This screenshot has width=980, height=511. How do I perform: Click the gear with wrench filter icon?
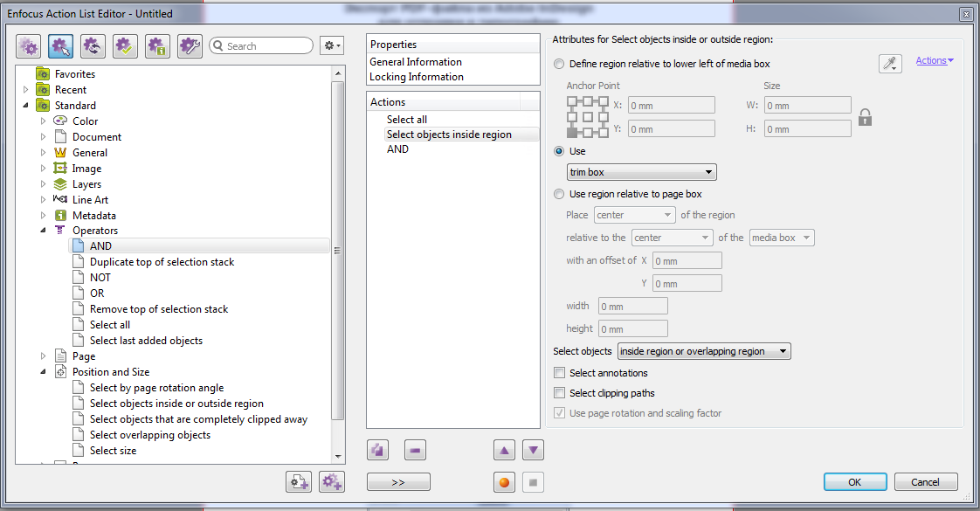point(190,46)
